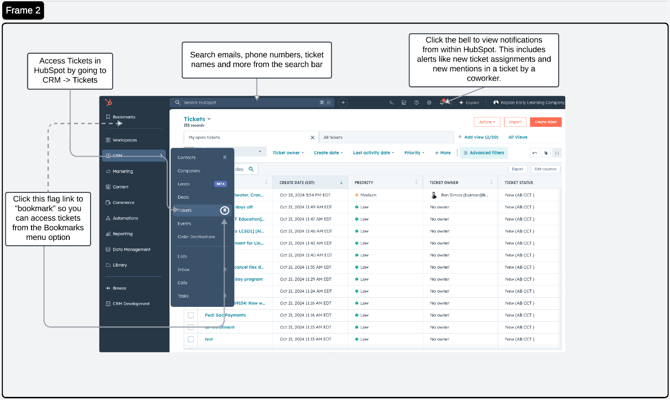
Task: Expand the Priority filter dropdown
Action: point(414,153)
